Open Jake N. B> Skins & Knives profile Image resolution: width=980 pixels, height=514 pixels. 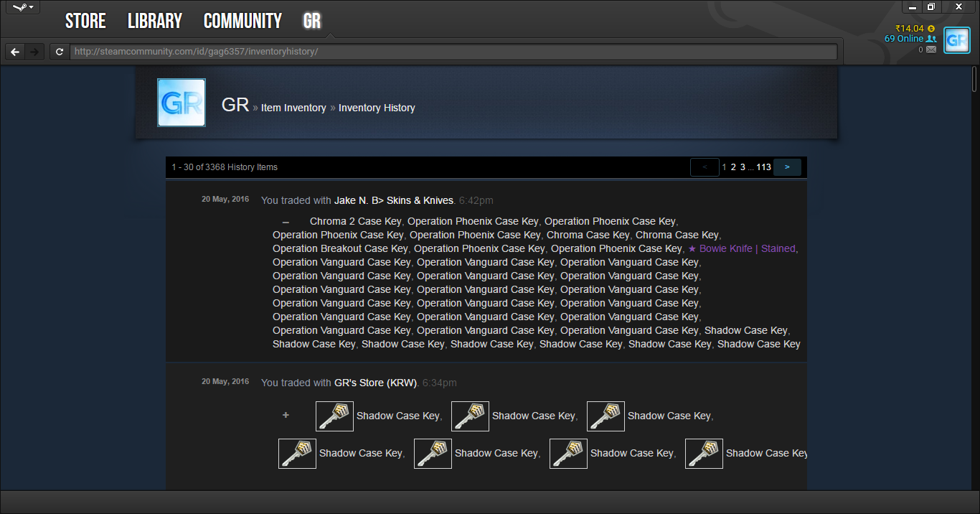pyautogui.click(x=394, y=200)
